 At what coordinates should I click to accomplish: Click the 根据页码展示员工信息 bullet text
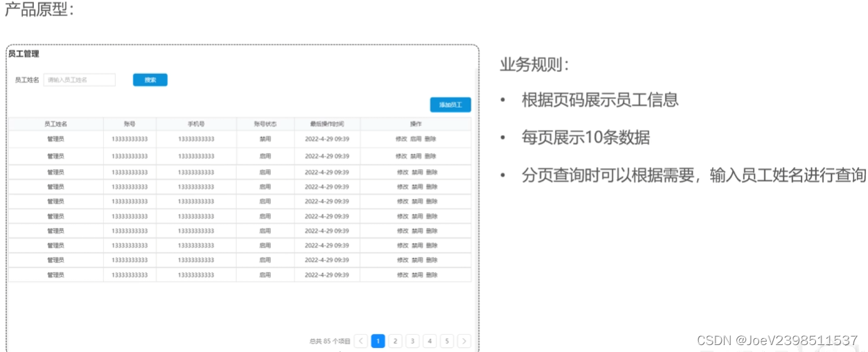[x=600, y=100]
